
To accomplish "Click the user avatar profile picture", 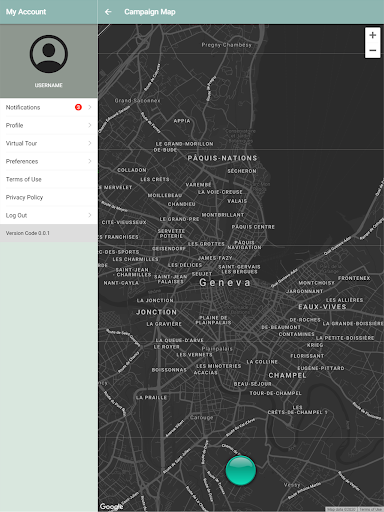I will 49,54.
